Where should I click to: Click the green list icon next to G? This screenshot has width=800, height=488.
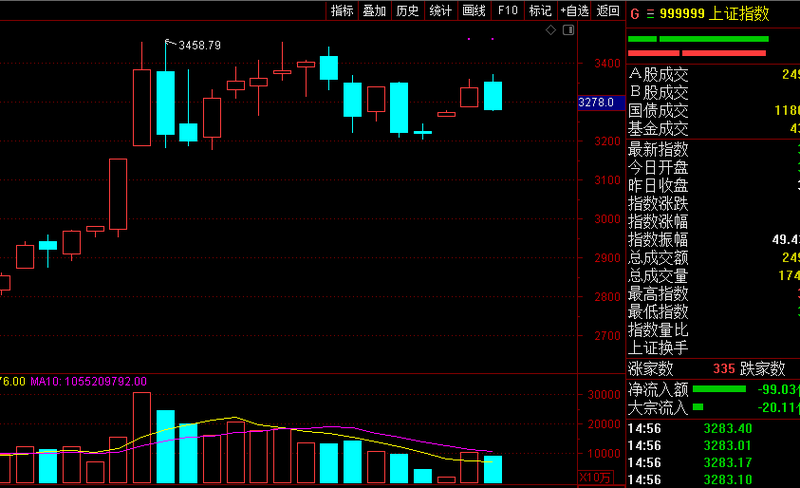[649, 13]
